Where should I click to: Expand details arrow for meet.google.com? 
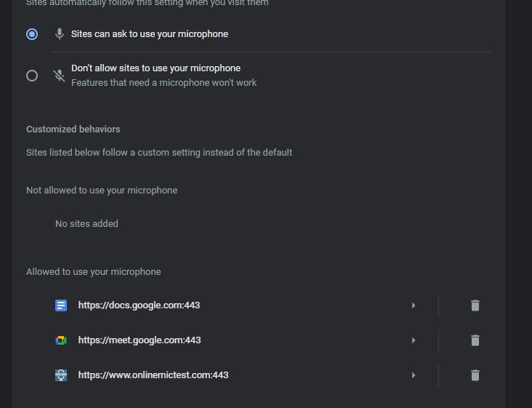coord(414,340)
